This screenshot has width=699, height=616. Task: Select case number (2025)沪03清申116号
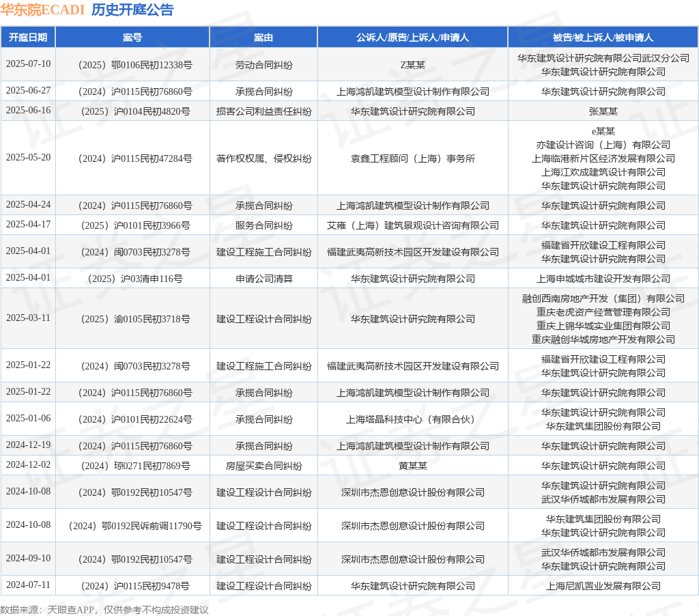tap(135, 279)
